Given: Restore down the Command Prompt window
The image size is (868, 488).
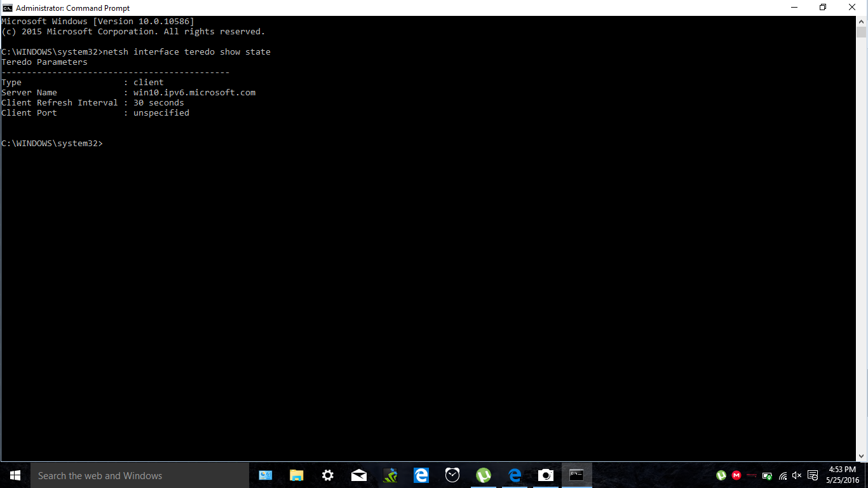Looking at the screenshot, I should tap(823, 8).
